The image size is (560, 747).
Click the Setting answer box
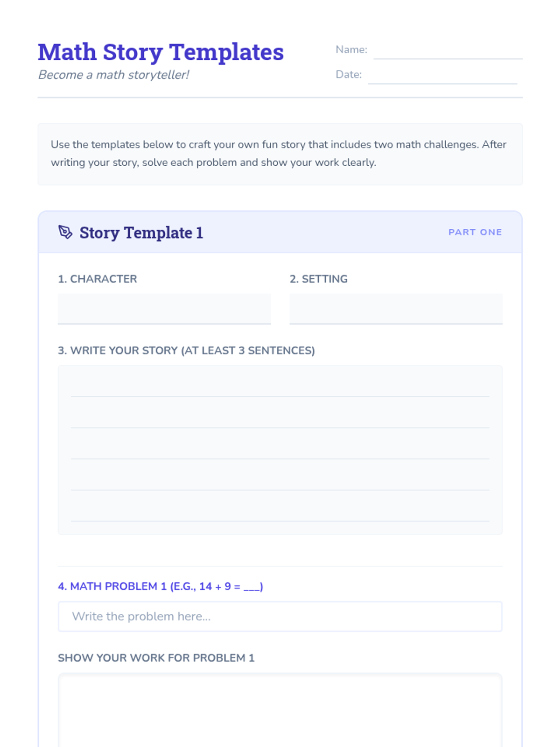396,309
